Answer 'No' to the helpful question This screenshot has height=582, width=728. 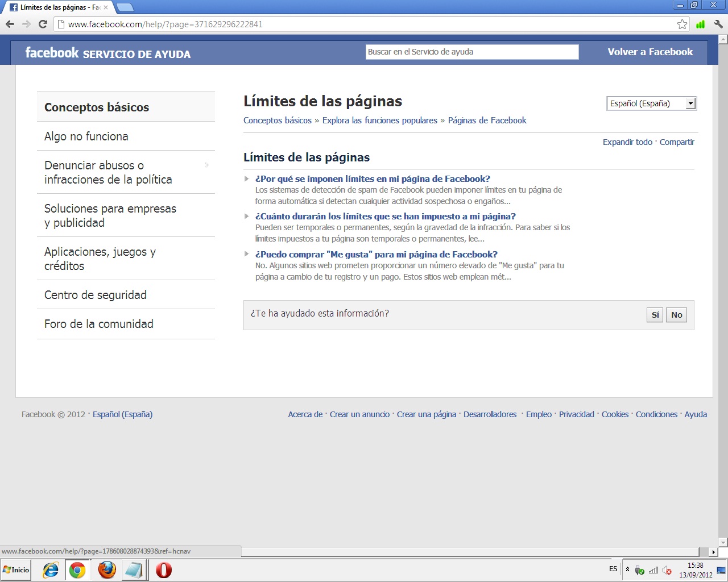click(x=676, y=315)
